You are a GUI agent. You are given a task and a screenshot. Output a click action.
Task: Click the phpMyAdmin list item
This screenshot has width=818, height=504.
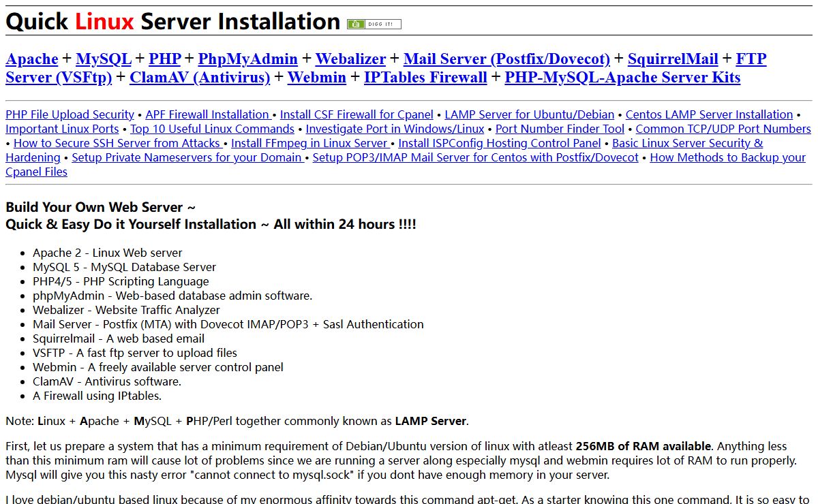click(172, 296)
